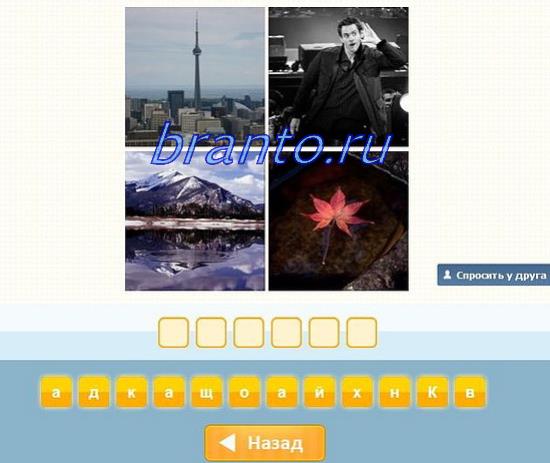Select the letter tile 'щ'
Image resolution: width=550 pixels, height=463 pixels.
pyautogui.click(x=207, y=392)
